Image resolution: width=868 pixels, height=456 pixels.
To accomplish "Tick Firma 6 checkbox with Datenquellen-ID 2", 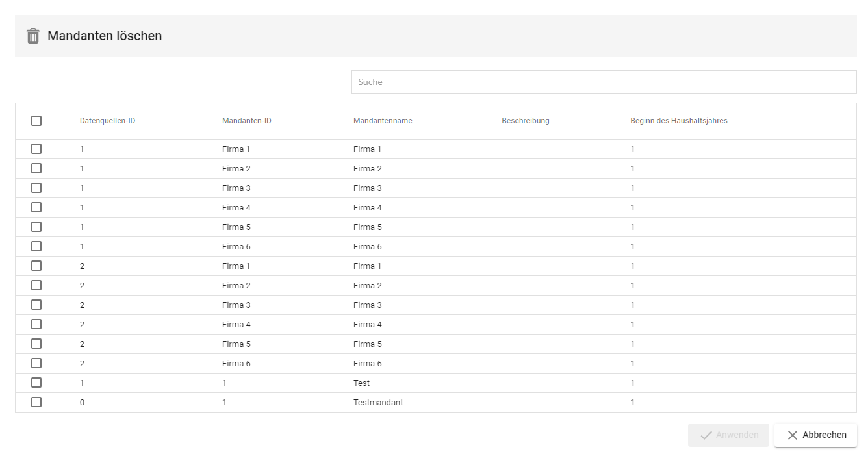I will coord(36,363).
